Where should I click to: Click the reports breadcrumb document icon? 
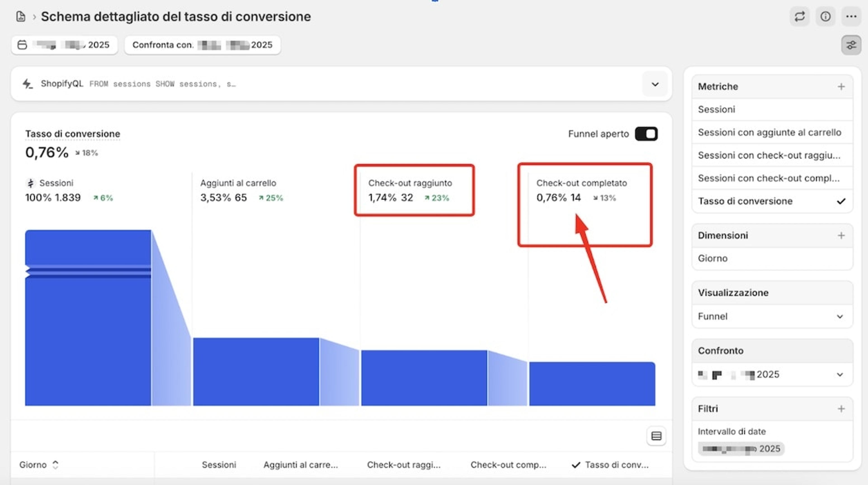click(21, 16)
